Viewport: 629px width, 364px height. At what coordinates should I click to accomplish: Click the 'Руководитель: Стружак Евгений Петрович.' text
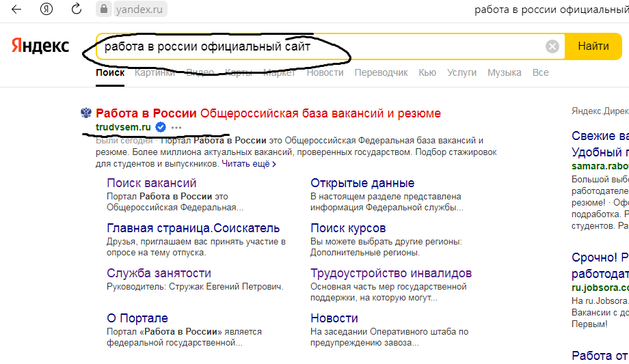(x=195, y=287)
